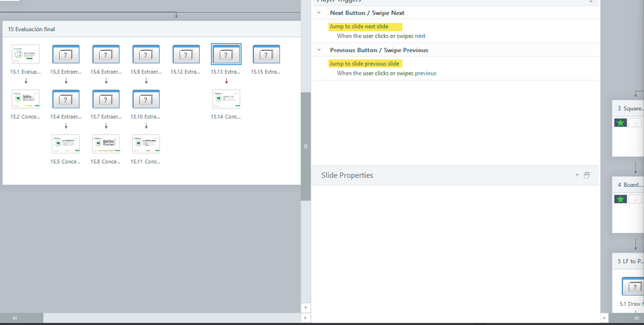Select highlighted question slide 15.13 Extra...

226,54
